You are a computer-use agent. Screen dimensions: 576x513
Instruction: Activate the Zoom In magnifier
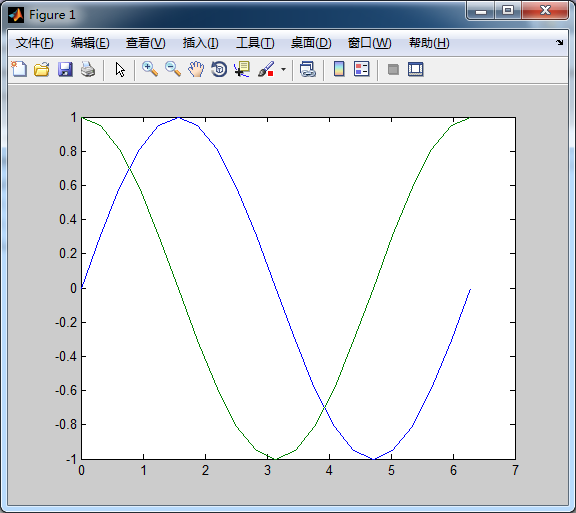[x=150, y=69]
